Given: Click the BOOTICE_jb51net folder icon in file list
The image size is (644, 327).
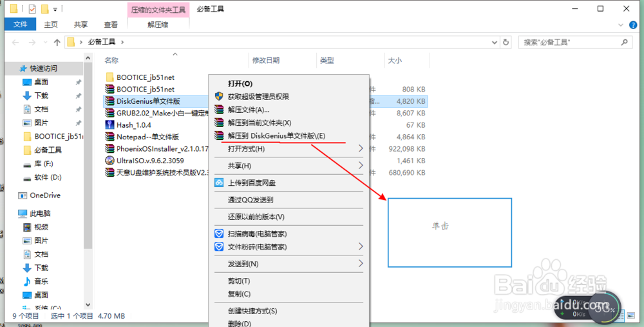Looking at the screenshot, I should coord(109,77).
